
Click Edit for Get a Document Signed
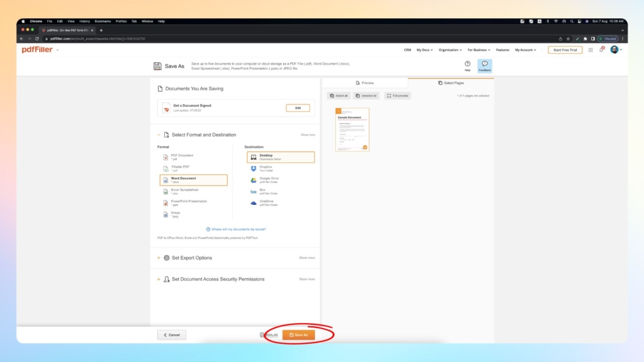click(297, 108)
